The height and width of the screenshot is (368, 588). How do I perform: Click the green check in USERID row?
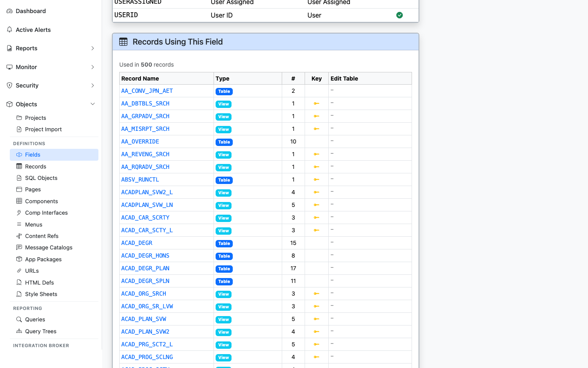[400, 15]
